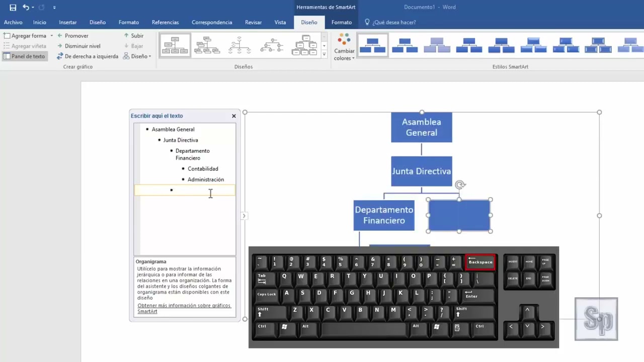Click the empty highlighted bullet line in text pane

pos(185,190)
